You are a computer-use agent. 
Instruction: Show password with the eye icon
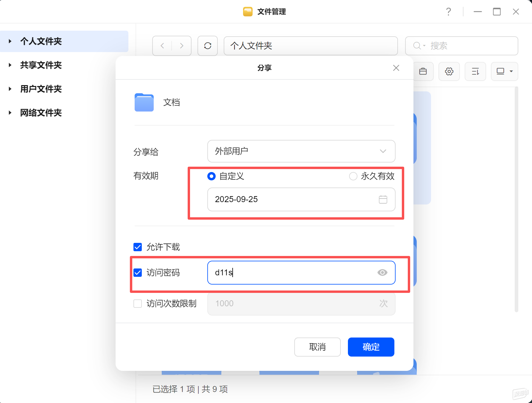pyautogui.click(x=382, y=273)
